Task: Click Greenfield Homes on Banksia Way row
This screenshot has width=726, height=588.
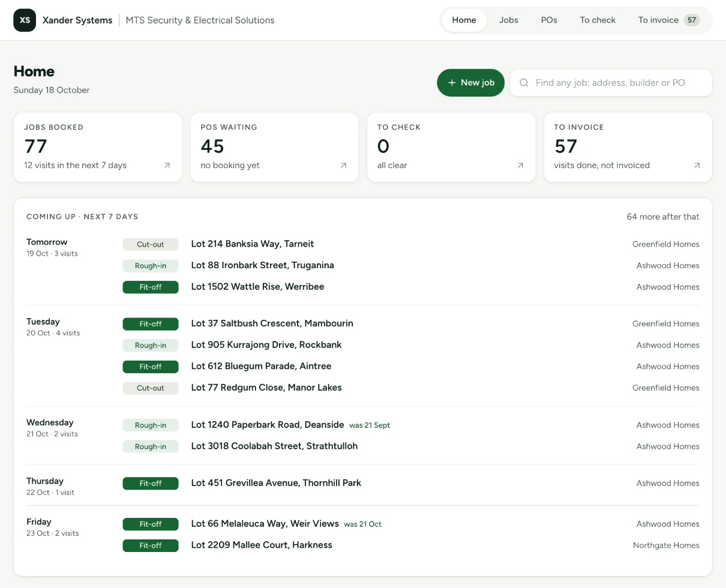Action: click(x=666, y=244)
